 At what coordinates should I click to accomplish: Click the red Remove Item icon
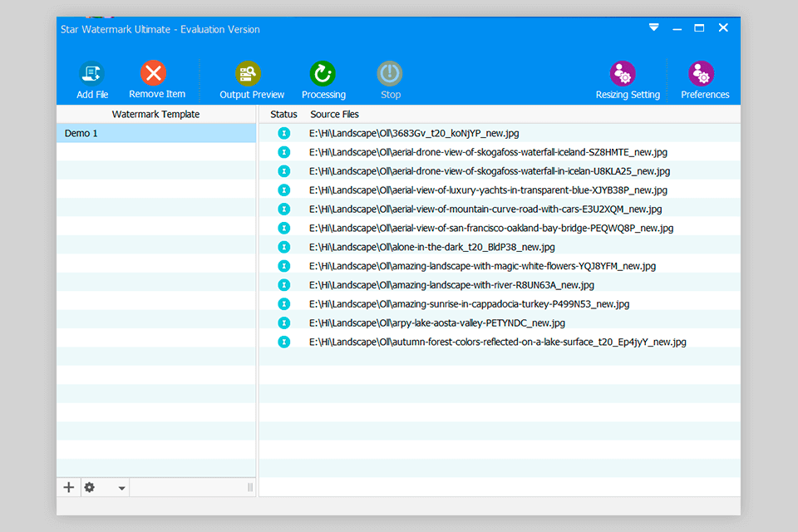153,73
